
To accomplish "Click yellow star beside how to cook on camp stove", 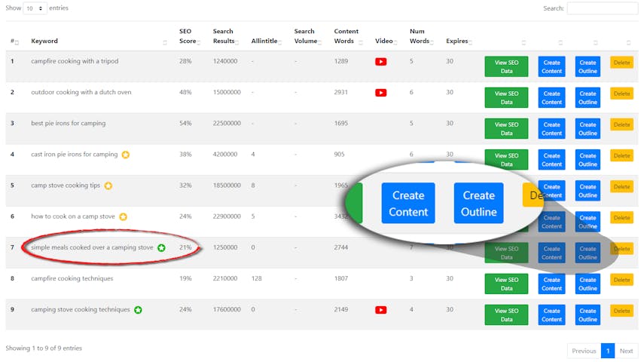I will pos(123,216).
